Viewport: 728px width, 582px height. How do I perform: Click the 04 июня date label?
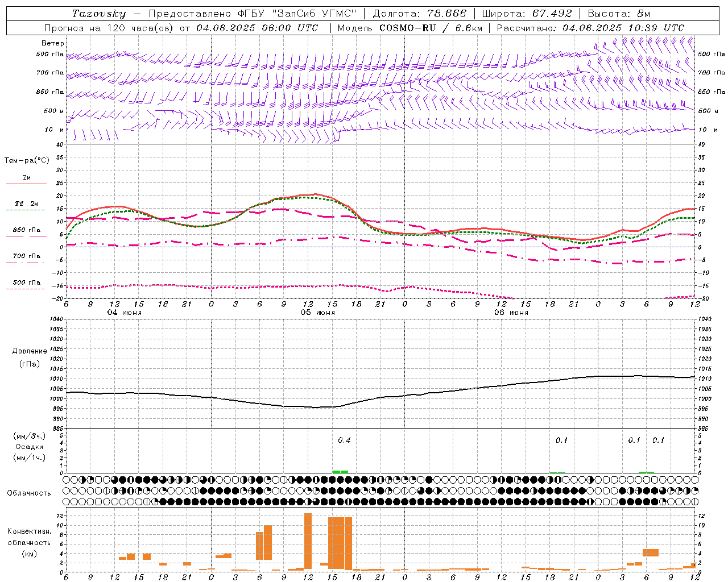pos(125,313)
